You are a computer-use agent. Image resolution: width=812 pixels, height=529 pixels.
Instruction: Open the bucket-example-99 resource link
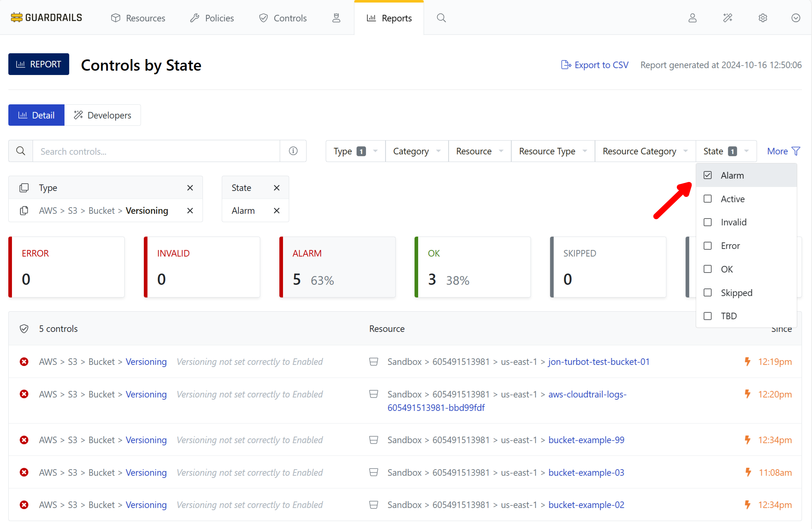click(x=586, y=440)
